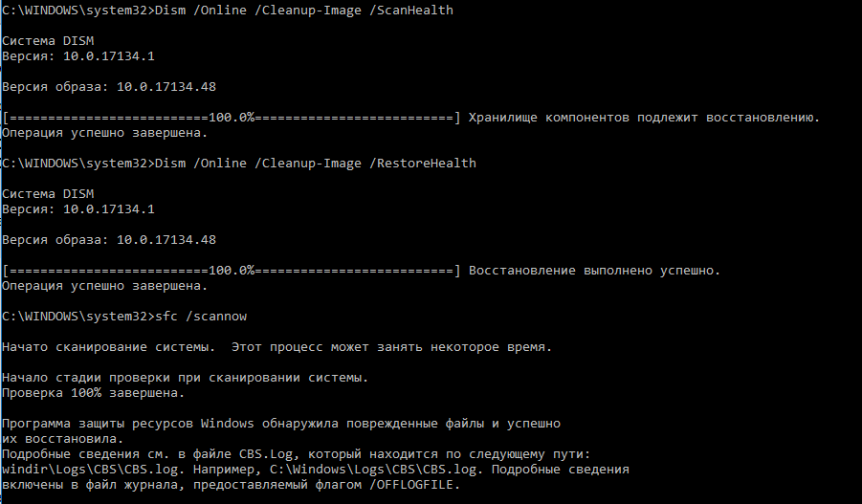Click the first 'Система DISM' heading line
Image resolution: width=862 pixels, height=504 pixels.
tap(48, 41)
